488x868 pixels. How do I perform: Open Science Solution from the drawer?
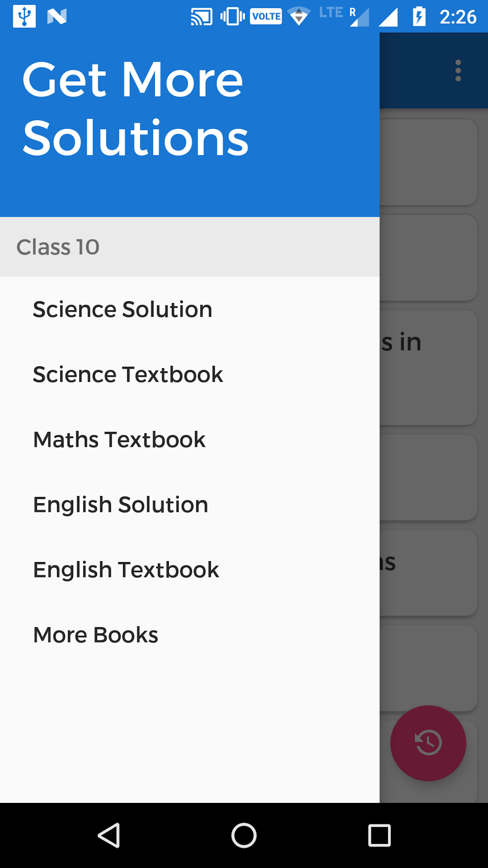(x=122, y=309)
